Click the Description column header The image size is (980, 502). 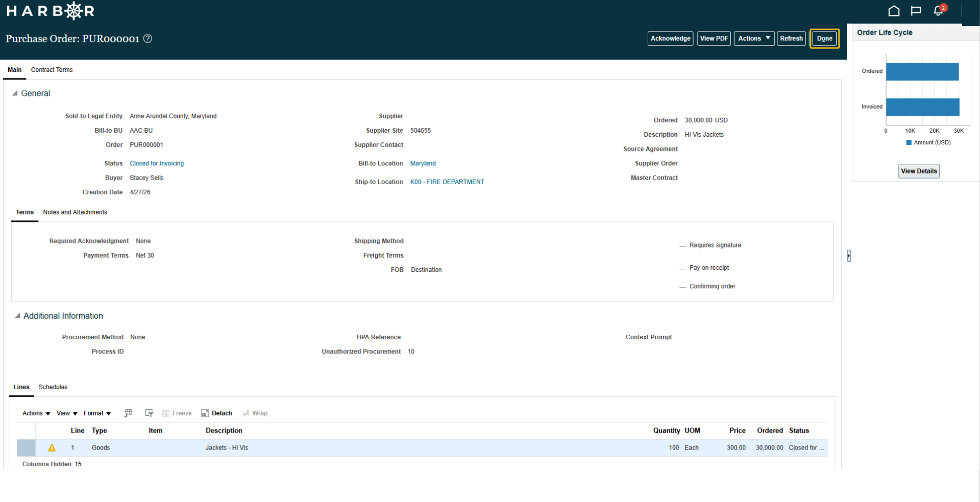pos(224,431)
